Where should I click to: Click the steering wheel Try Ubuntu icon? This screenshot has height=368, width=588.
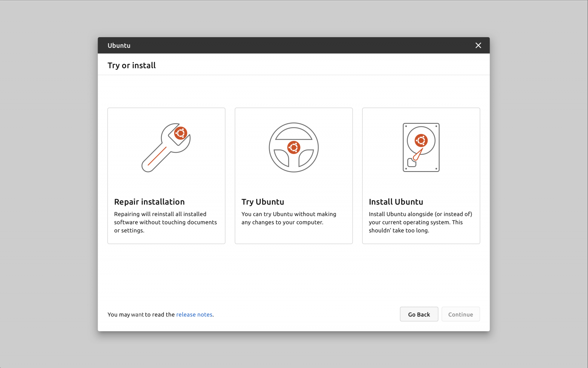coord(294,147)
